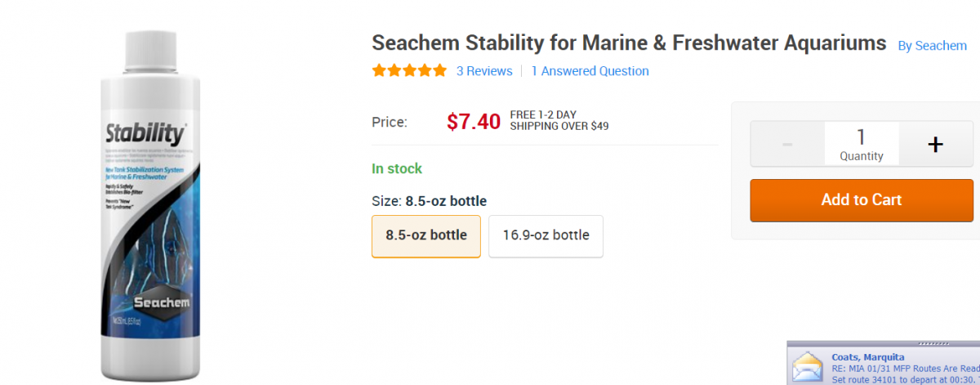Screen dimensions: 980x385
Task: Decrease quantity with the minus button
Action: pyautogui.click(x=787, y=145)
